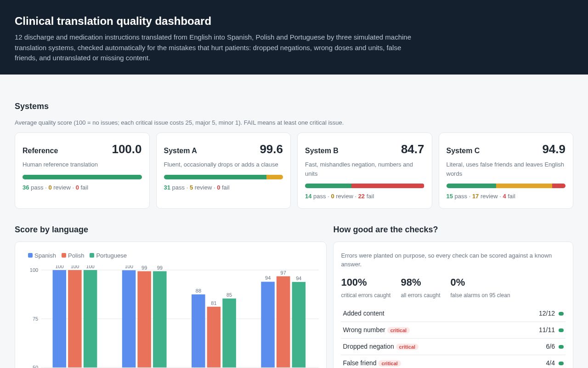Click the green status dot for False friend
The width and height of the screenshot is (588, 368).
561,363
